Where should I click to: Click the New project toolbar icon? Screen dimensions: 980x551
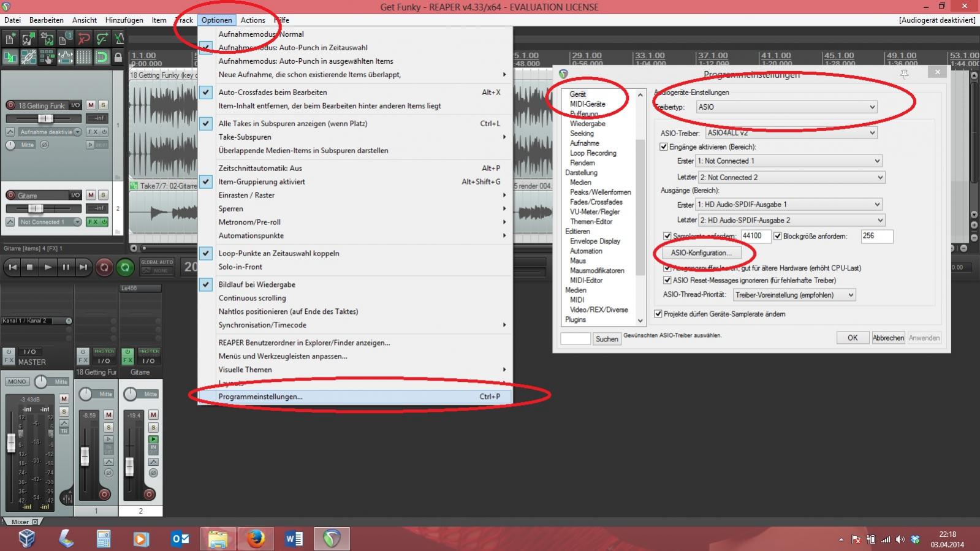pyautogui.click(x=10, y=39)
